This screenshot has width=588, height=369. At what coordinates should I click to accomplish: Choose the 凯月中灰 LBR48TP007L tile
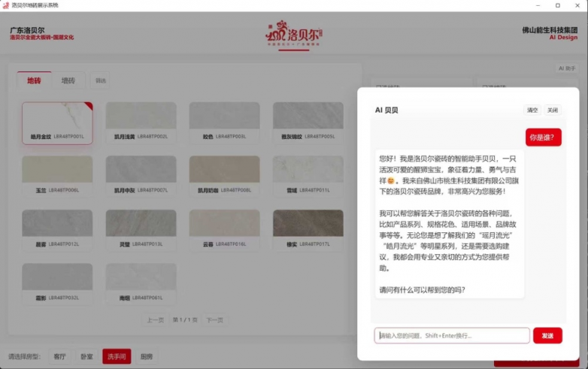[141, 177]
